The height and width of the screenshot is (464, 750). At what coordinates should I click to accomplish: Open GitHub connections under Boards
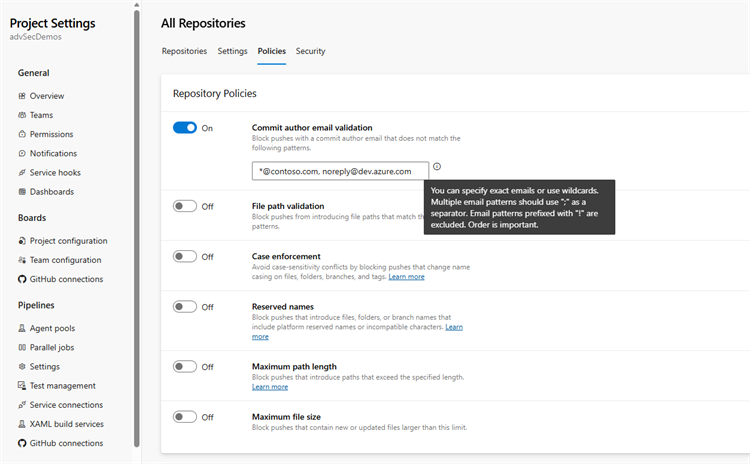[x=66, y=279]
